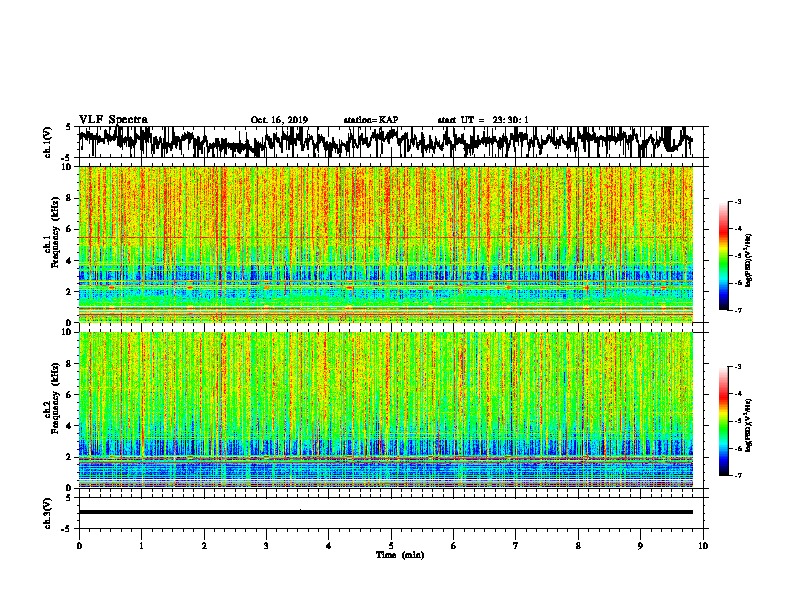The height and width of the screenshot is (612, 792).
Task: Click the time axis tick label "6"
Action: [x=453, y=546]
